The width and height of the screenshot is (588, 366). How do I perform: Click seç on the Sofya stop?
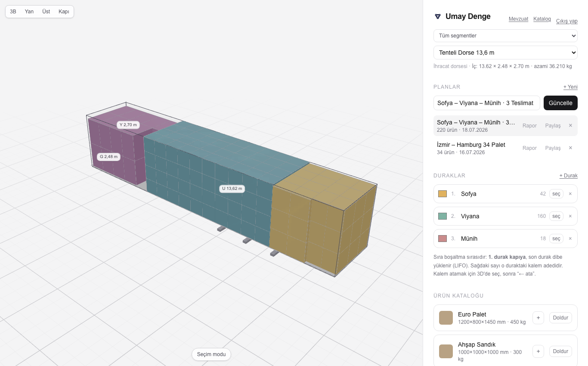556,194
